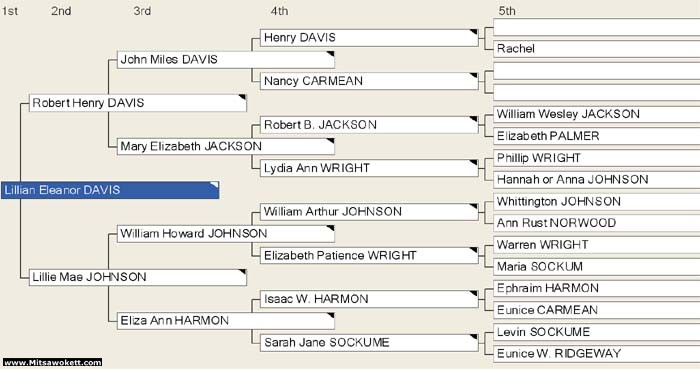Choose William Wesley JACKSON in fifth generation

coord(597,114)
